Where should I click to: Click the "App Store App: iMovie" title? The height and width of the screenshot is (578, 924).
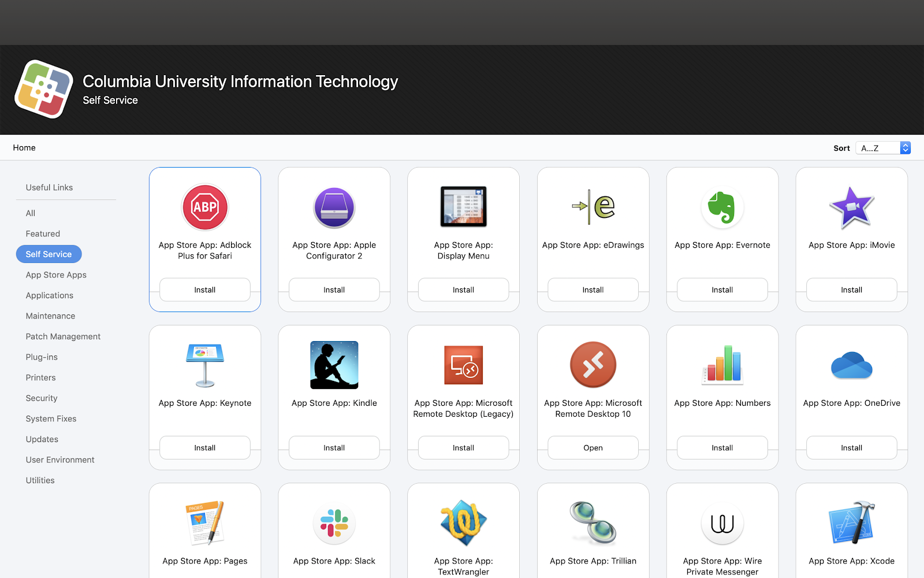click(x=852, y=245)
